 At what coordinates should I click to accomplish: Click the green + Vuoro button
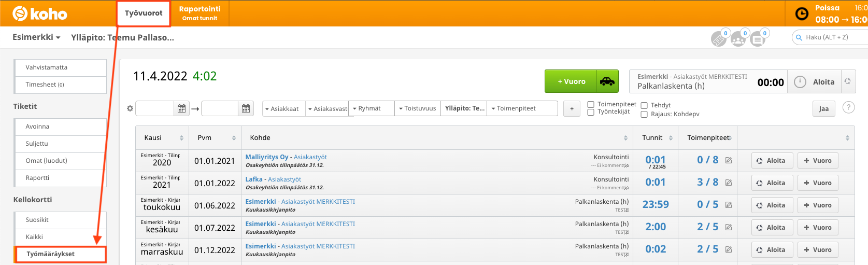click(x=571, y=81)
